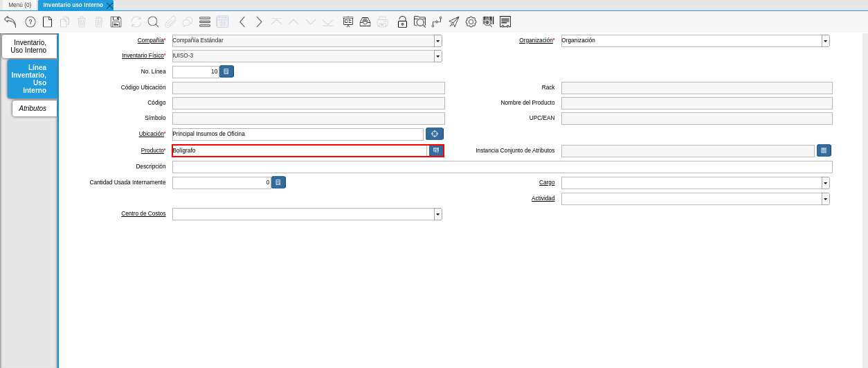Click the paper plane requests icon
This screenshot has width=868, height=368.
453,21
